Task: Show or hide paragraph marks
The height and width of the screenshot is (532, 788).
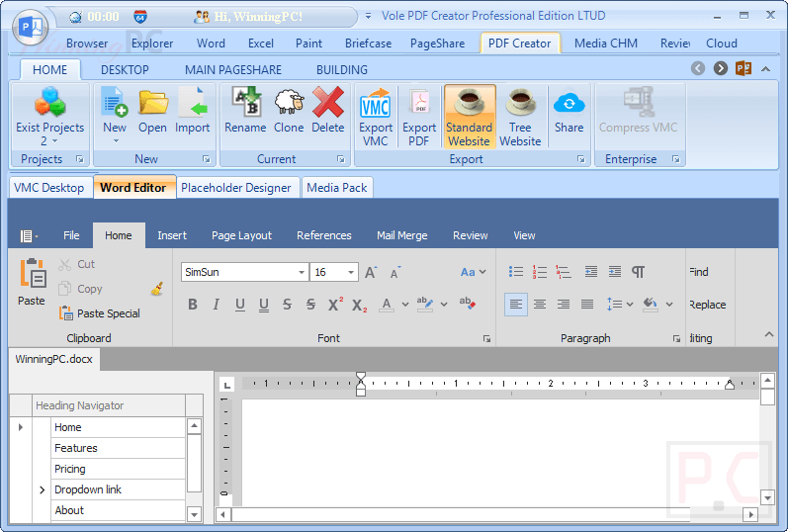Action: pyautogui.click(x=639, y=272)
